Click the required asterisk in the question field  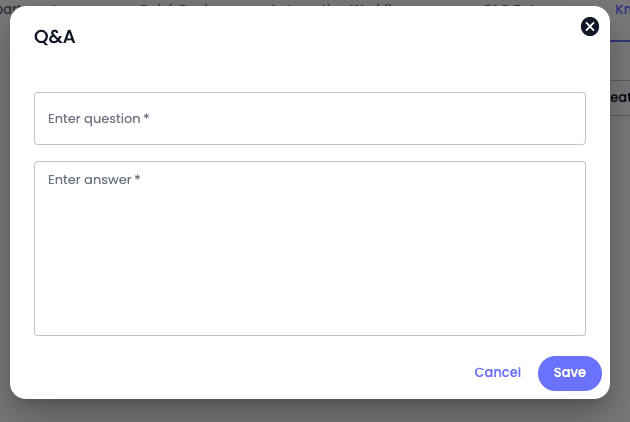[146, 117]
